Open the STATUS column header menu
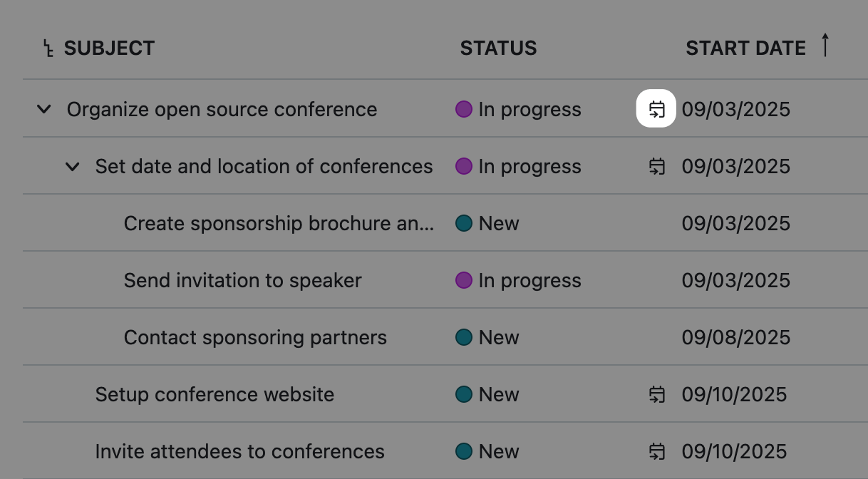This screenshot has height=479, width=868. (x=498, y=48)
